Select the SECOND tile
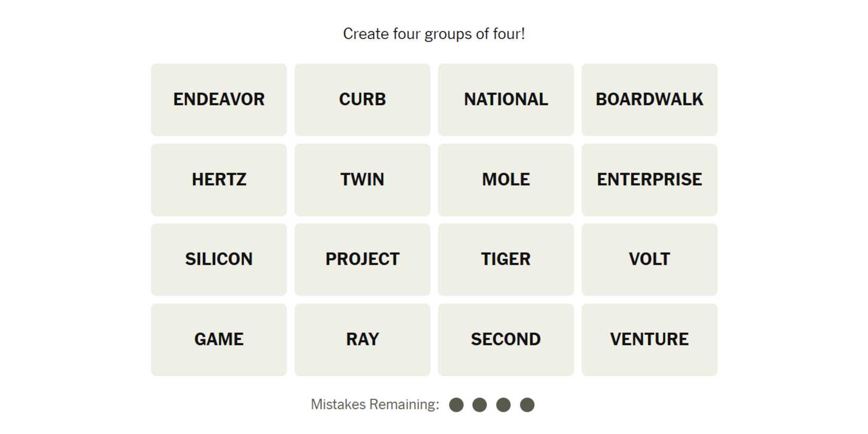The height and width of the screenshot is (434, 868). pos(506,339)
